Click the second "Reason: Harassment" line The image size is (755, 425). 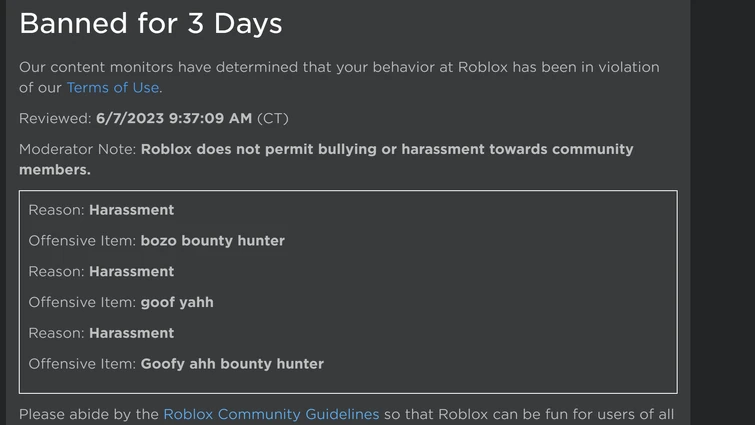pyautogui.click(x=101, y=271)
